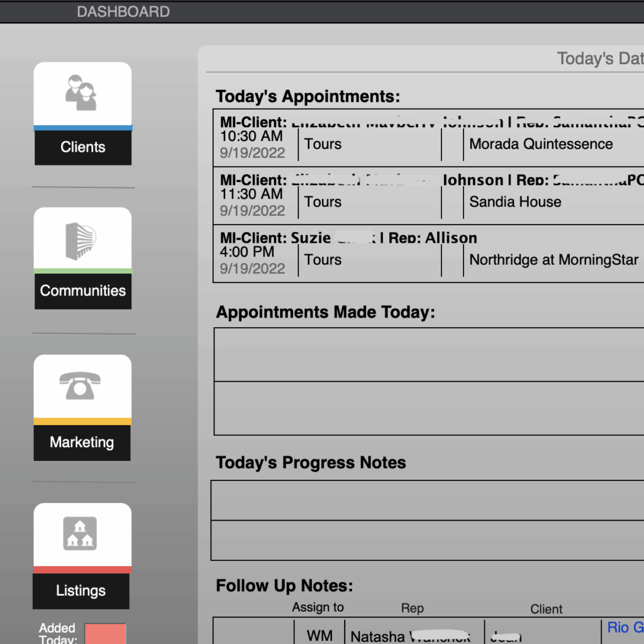The width and height of the screenshot is (644, 644).
Task: Select the Communities label button
Action: pos(82,291)
